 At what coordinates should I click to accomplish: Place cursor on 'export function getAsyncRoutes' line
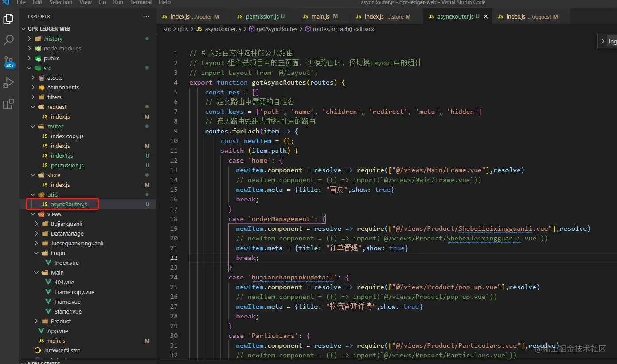(x=267, y=82)
